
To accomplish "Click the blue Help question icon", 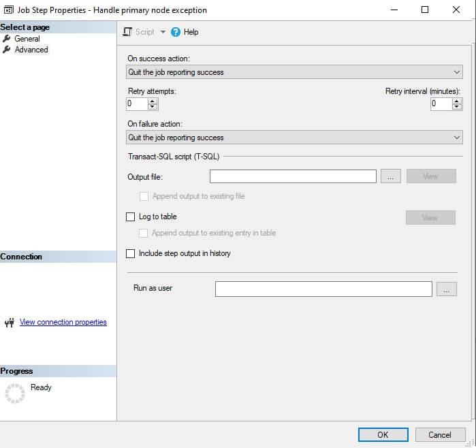I will tap(176, 32).
